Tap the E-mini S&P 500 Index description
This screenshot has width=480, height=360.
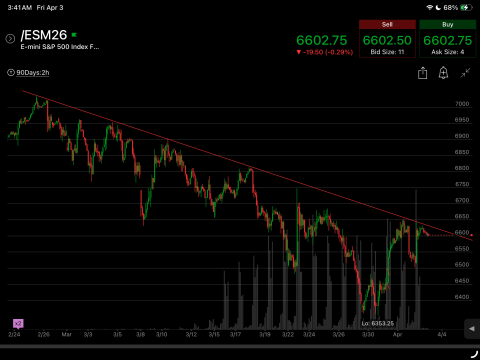tap(60, 47)
